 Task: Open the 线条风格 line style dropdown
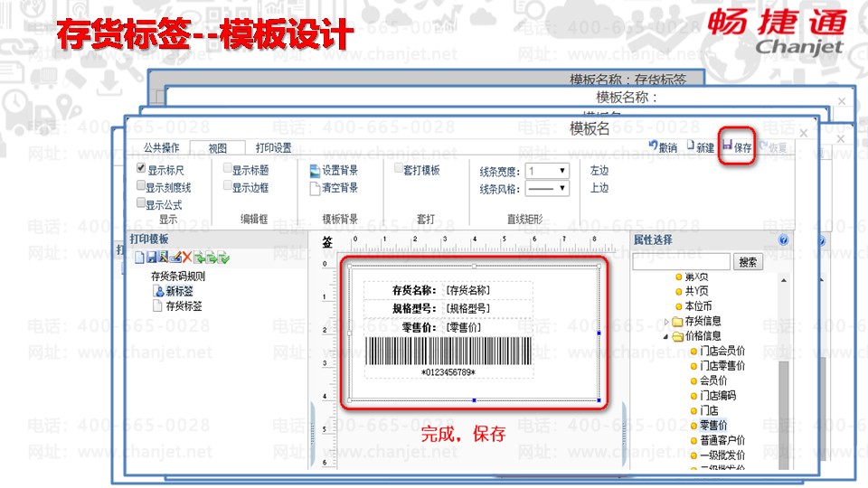(x=547, y=189)
